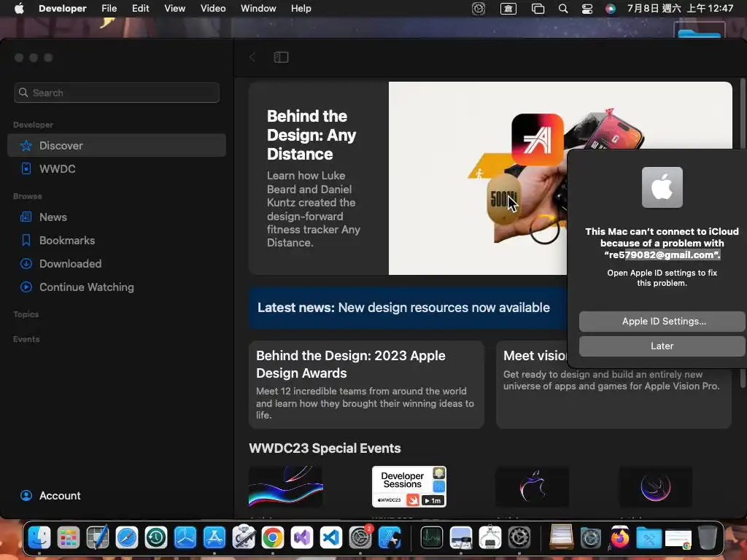747x560 pixels.
Task: Launch Google Chrome from the Dock
Action: click(x=273, y=538)
